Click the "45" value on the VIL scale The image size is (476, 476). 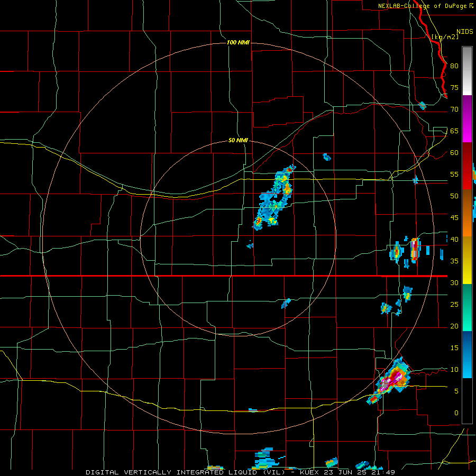(x=454, y=218)
